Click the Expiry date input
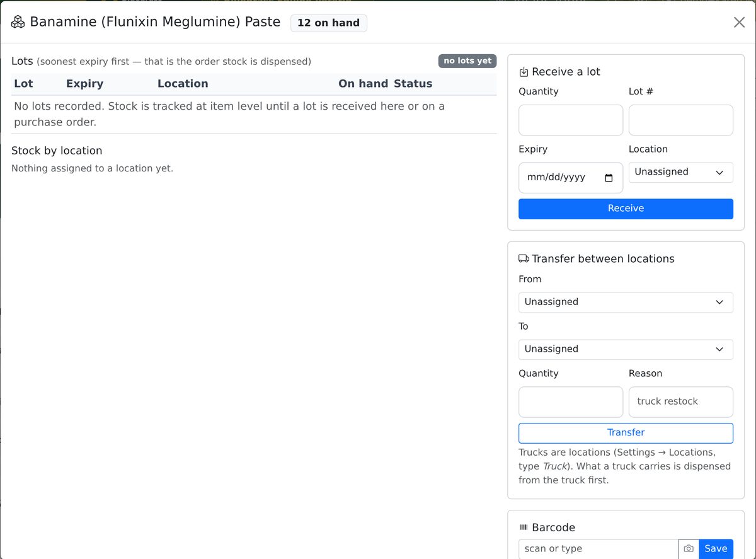756x559 pixels. click(x=571, y=178)
